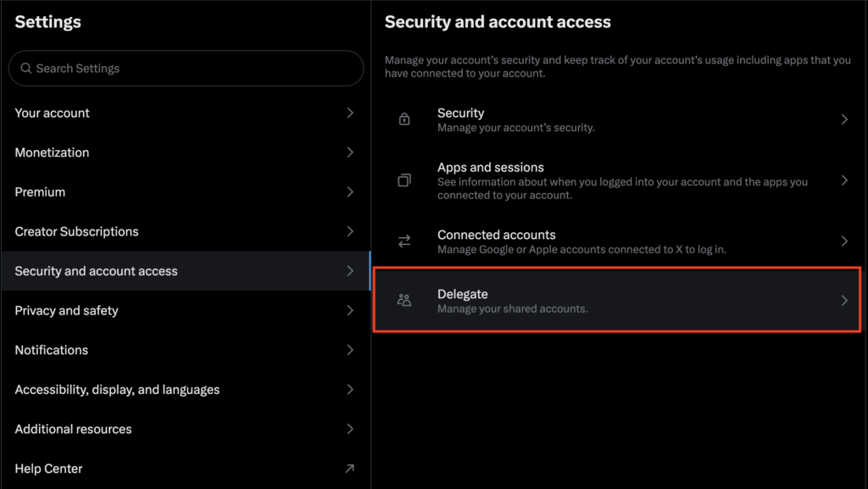Expand the Delegate row chevron
Image resolution: width=868 pixels, height=489 pixels.
point(844,300)
